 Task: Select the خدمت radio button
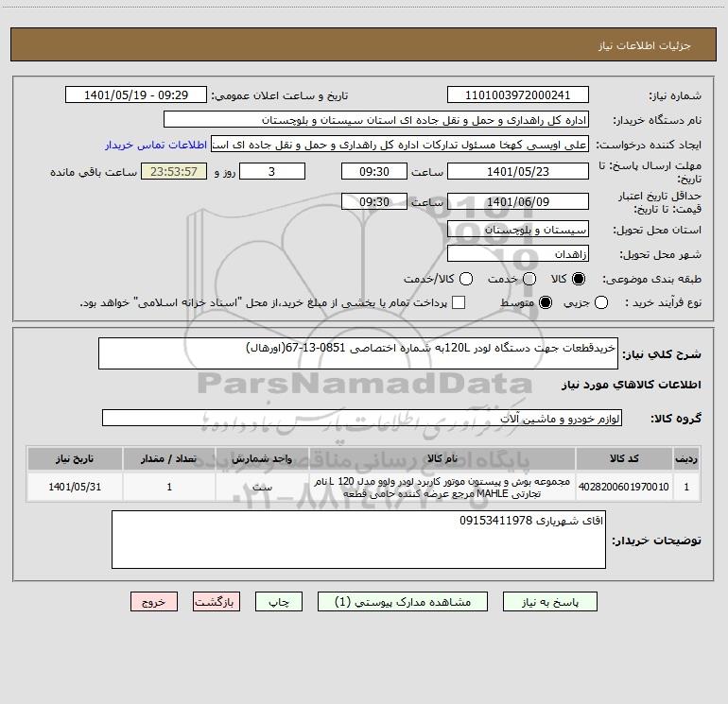point(529,279)
